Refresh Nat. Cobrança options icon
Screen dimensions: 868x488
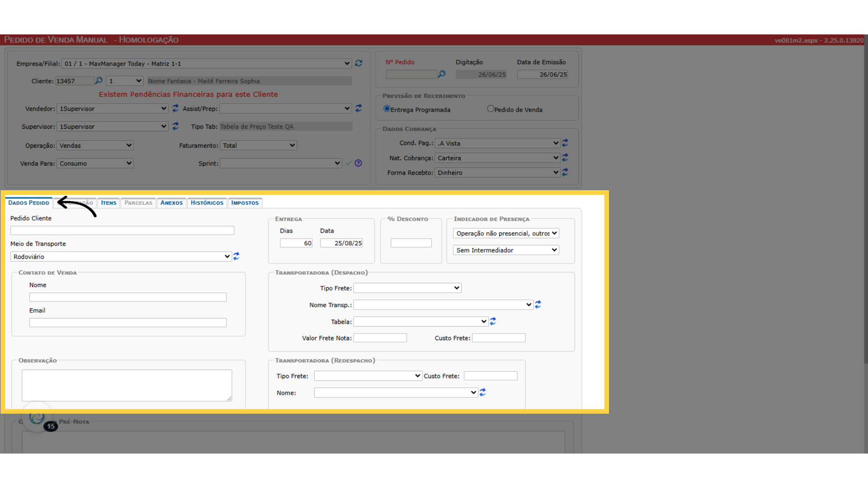[565, 157]
